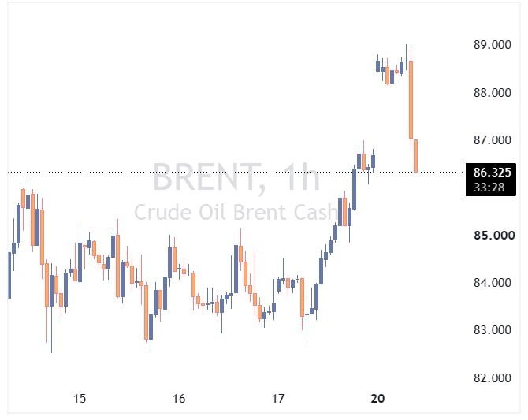Screen dimensions: 528x420
Task: Click the last orange candle ending at 86.325
Action: coord(416,156)
